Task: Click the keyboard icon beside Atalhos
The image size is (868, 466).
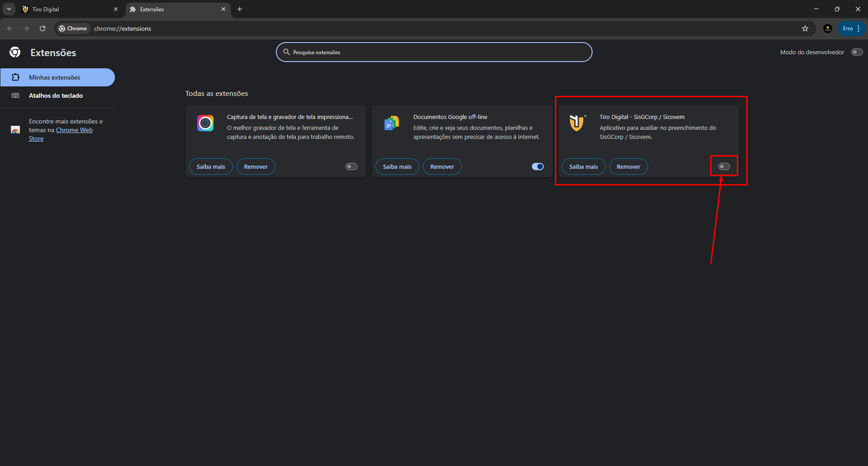Action: coord(15,95)
